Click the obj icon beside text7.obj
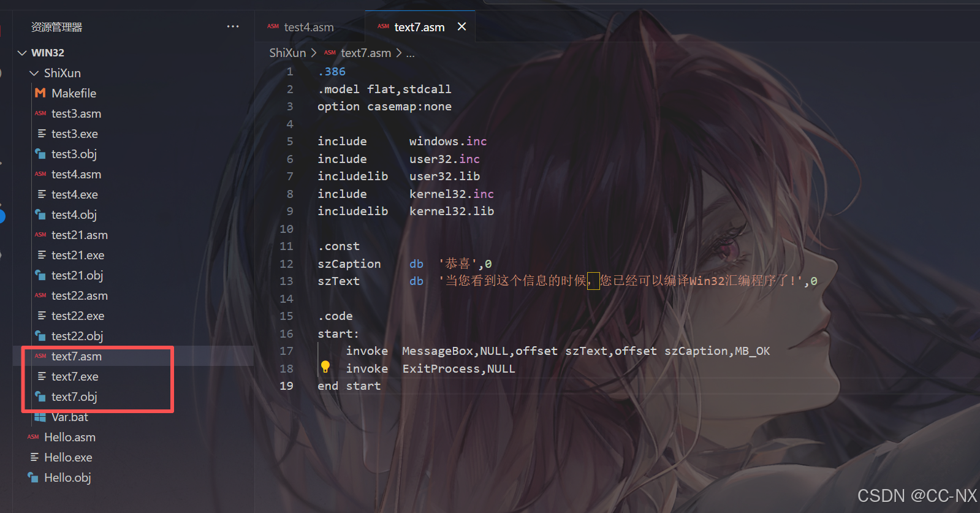This screenshot has height=513, width=980. click(40, 397)
